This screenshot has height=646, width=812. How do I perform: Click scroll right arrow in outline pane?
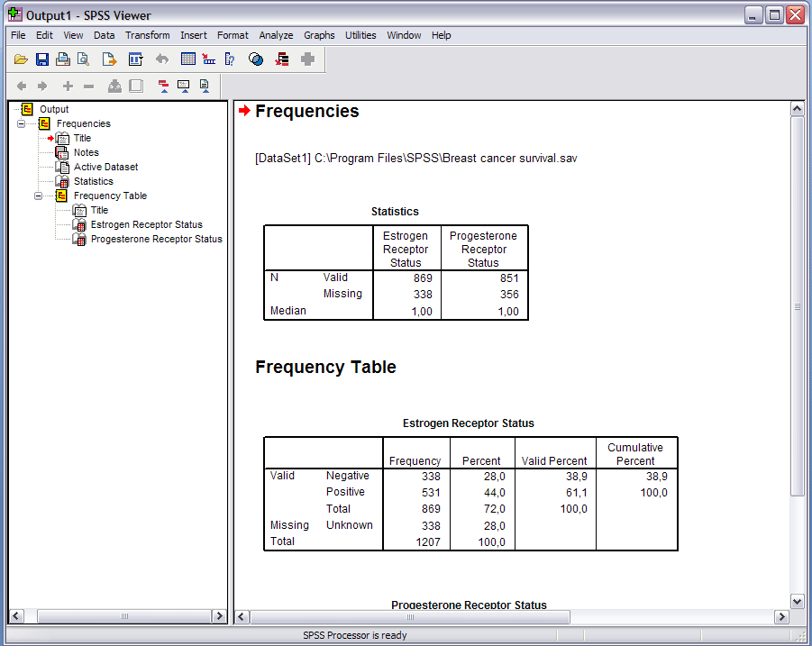(220, 616)
